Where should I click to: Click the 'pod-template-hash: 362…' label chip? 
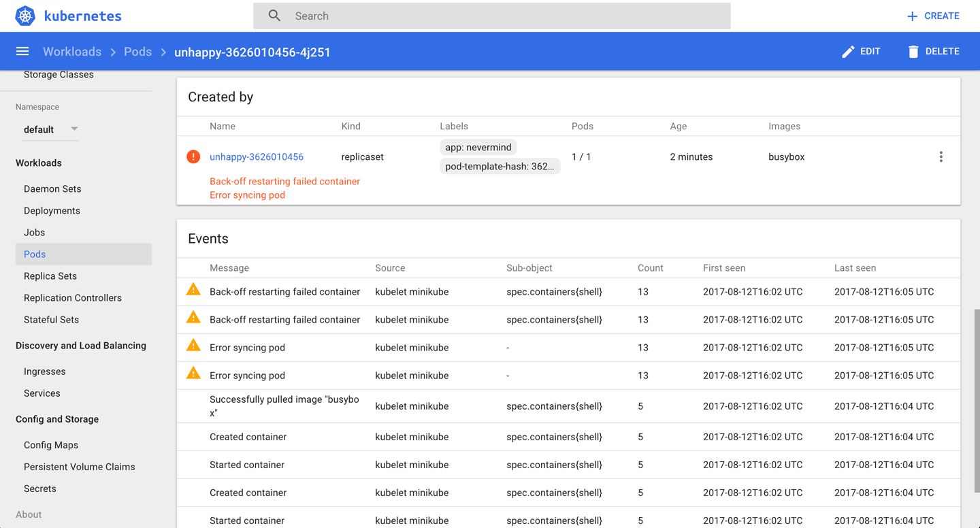point(500,166)
